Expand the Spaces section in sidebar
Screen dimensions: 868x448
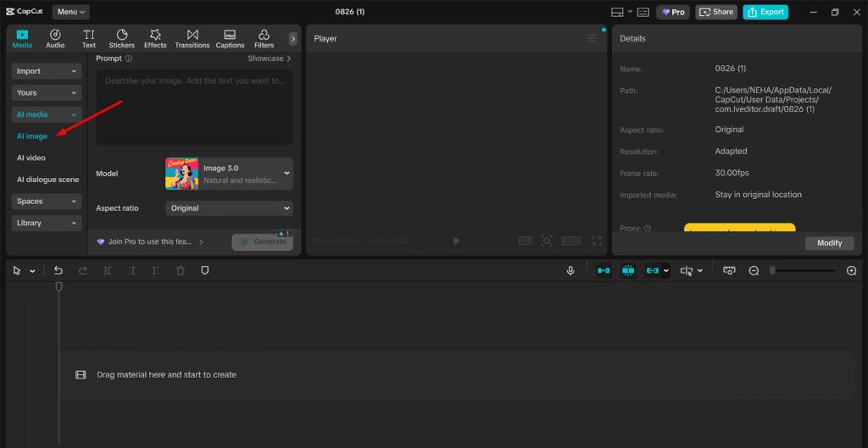(47, 202)
